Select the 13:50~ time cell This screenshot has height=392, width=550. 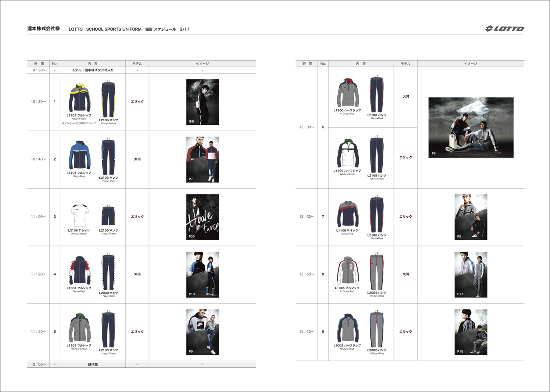[x=307, y=274]
